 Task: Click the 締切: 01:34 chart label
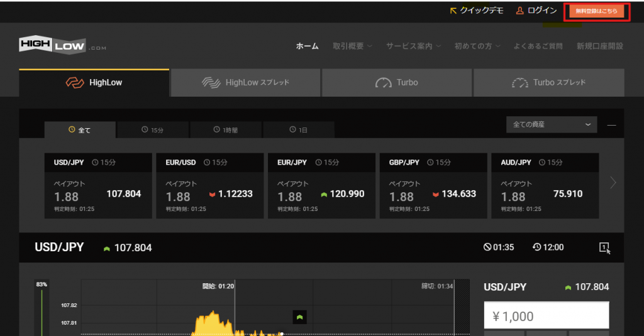[437, 286]
